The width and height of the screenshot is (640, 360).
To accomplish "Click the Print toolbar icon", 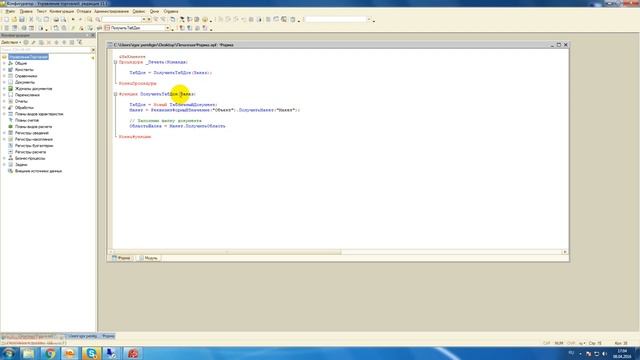I will (56, 20).
